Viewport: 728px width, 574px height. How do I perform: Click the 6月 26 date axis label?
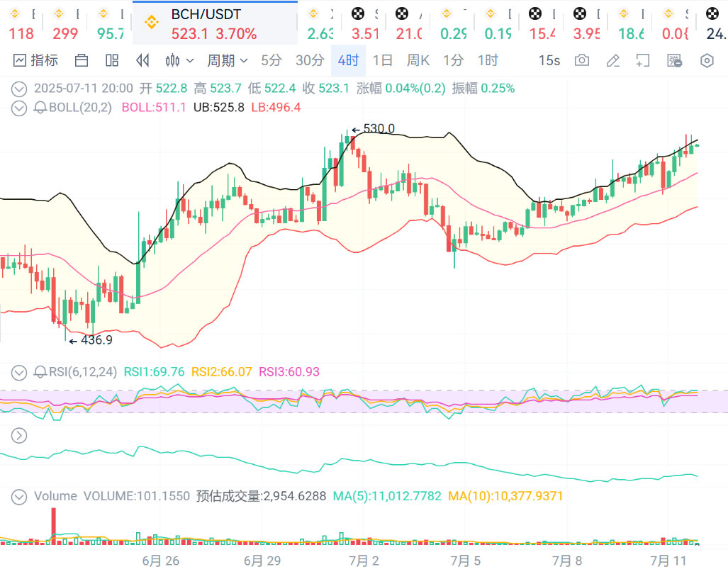click(161, 561)
